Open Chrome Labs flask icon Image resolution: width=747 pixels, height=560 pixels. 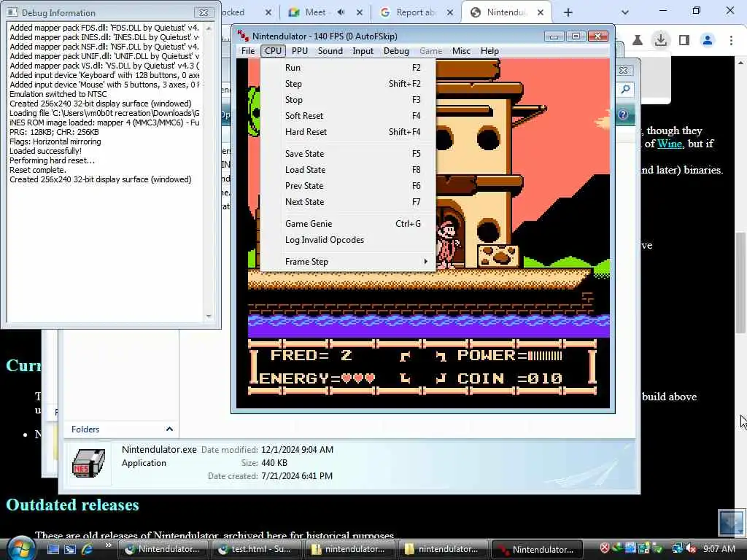(x=638, y=41)
